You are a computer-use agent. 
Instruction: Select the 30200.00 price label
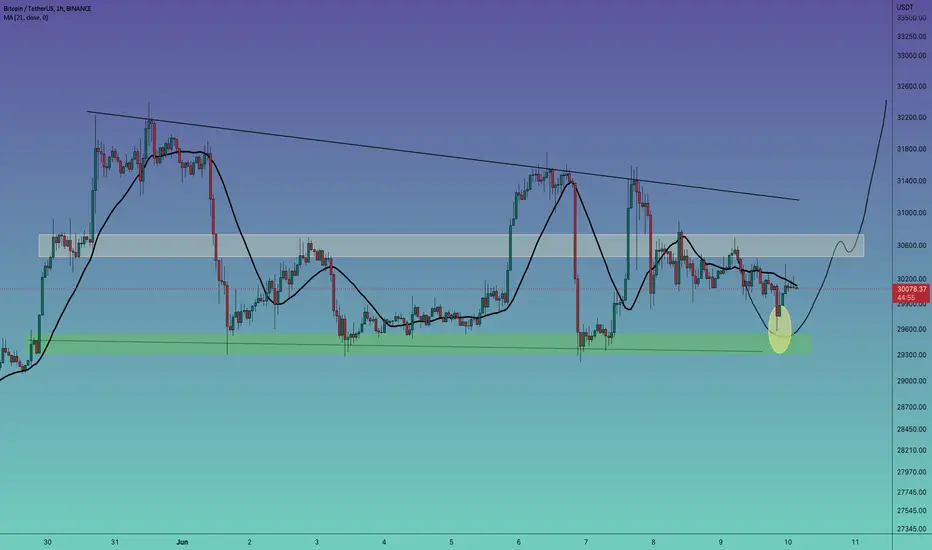click(911, 279)
